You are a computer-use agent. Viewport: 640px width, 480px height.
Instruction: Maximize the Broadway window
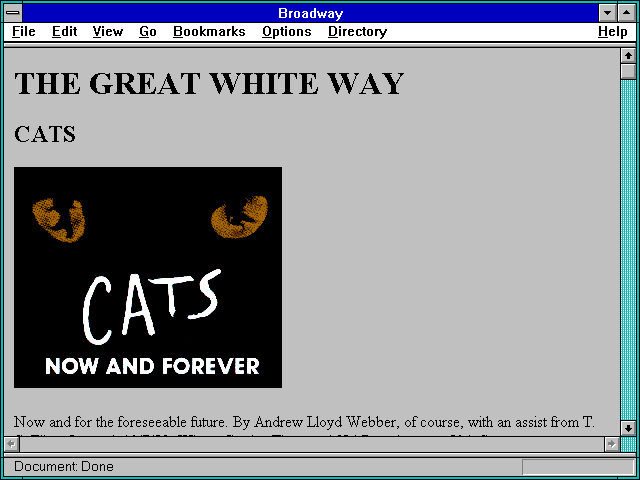[627, 13]
